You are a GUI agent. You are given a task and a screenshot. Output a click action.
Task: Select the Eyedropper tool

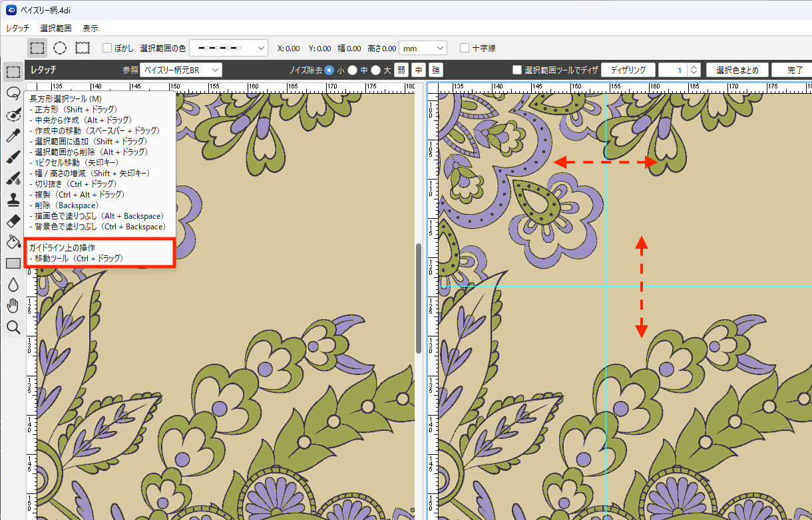[x=13, y=136]
